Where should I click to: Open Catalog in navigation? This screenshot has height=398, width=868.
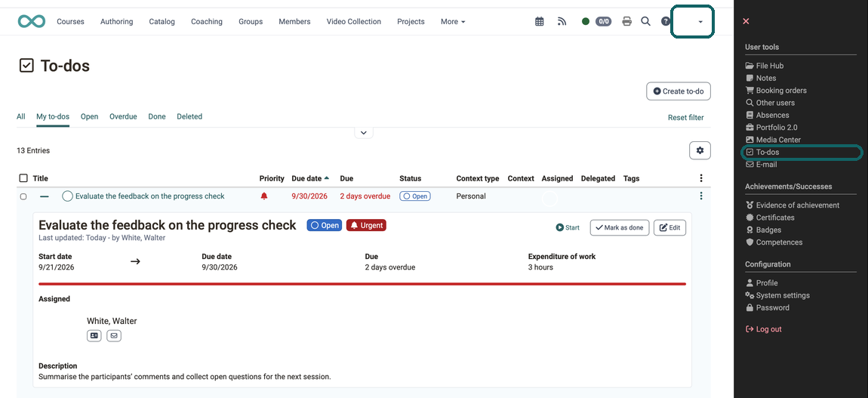pos(162,22)
